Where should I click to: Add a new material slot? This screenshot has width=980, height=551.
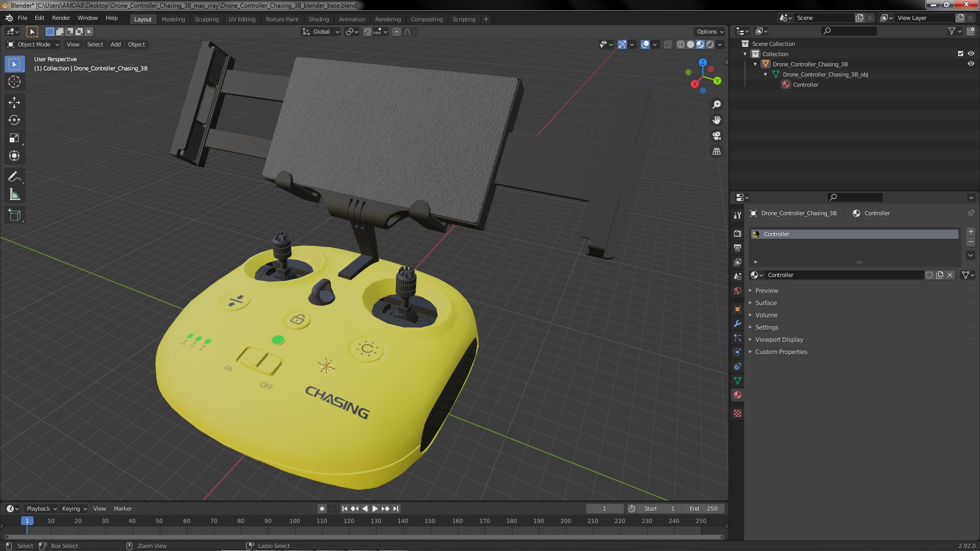tap(971, 232)
